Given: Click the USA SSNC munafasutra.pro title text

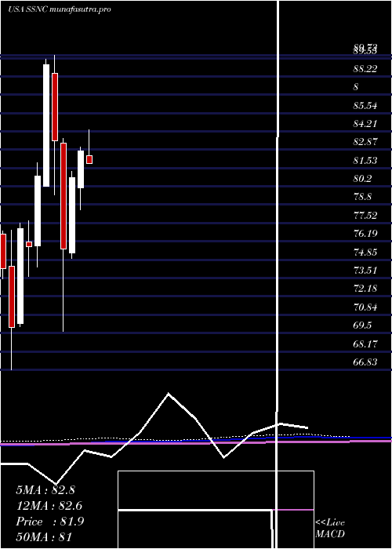Looking at the screenshot, I should [x=59, y=9].
